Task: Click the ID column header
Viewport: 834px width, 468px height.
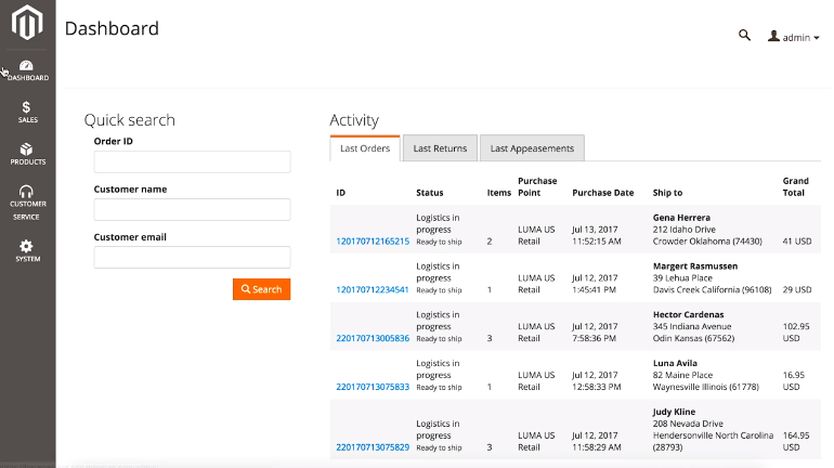Action: [x=341, y=193]
